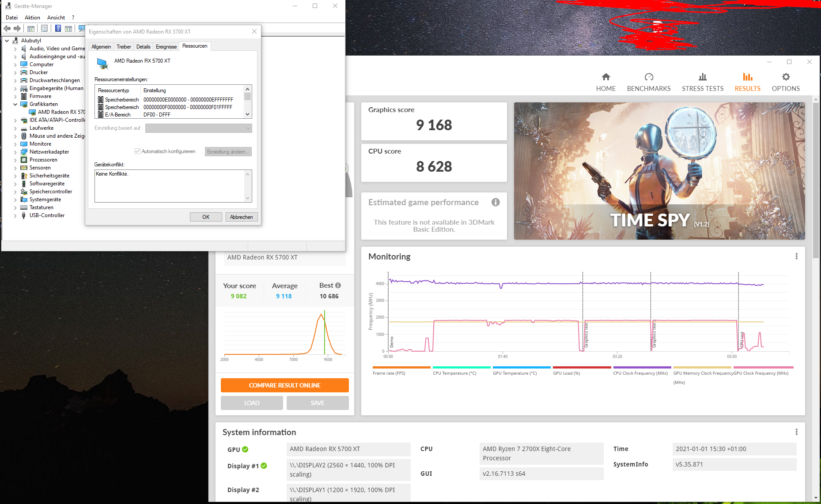Go forward in Geräte-Manager toolbar
The image size is (821, 504).
point(17,29)
